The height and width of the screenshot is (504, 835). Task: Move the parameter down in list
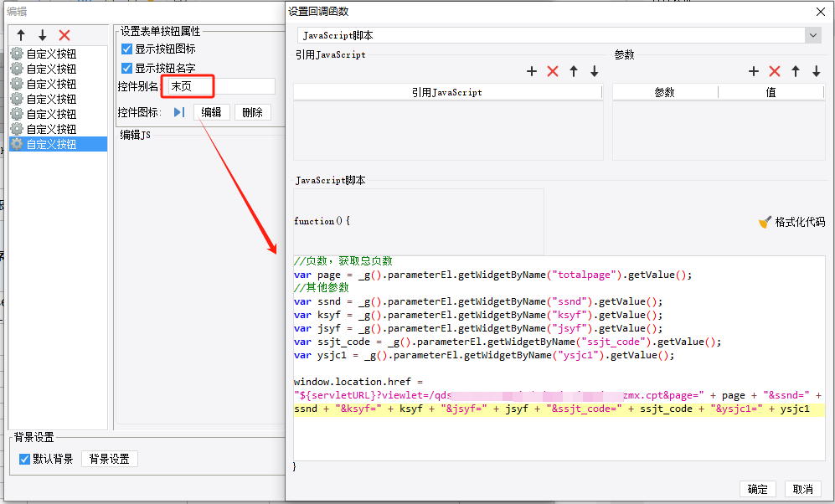pyautogui.click(x=816, y=71)
